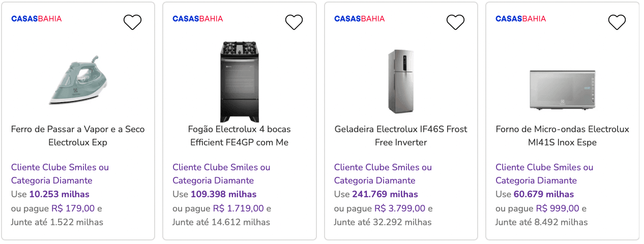Screen dimensions: 644x244
Task: Open Fogão Electrolux 4 bocas title
Action: [240, 136]
